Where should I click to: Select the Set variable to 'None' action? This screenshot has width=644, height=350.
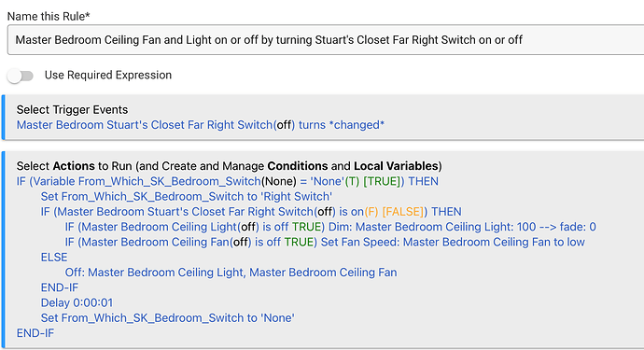click(168, 318)
